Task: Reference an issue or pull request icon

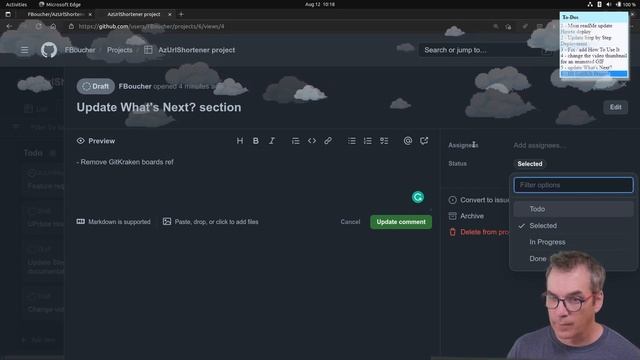Action: point(424,141)
